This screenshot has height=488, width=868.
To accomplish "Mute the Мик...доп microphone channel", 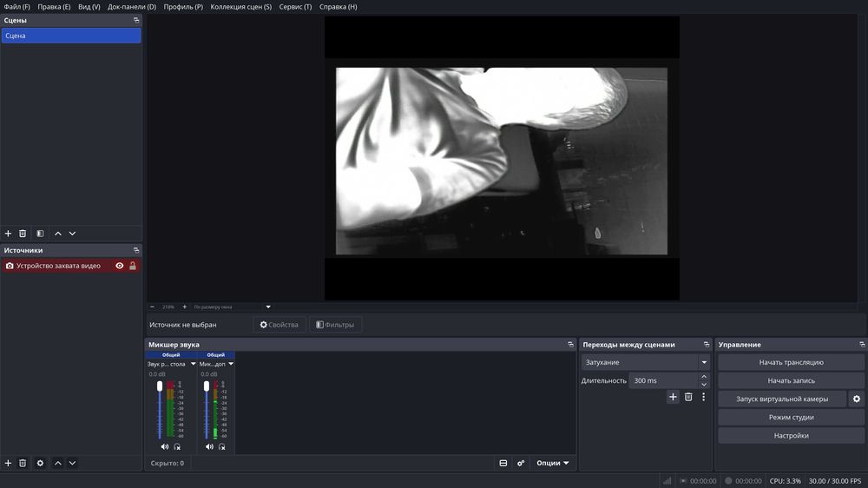I will [x=209, y=446].
